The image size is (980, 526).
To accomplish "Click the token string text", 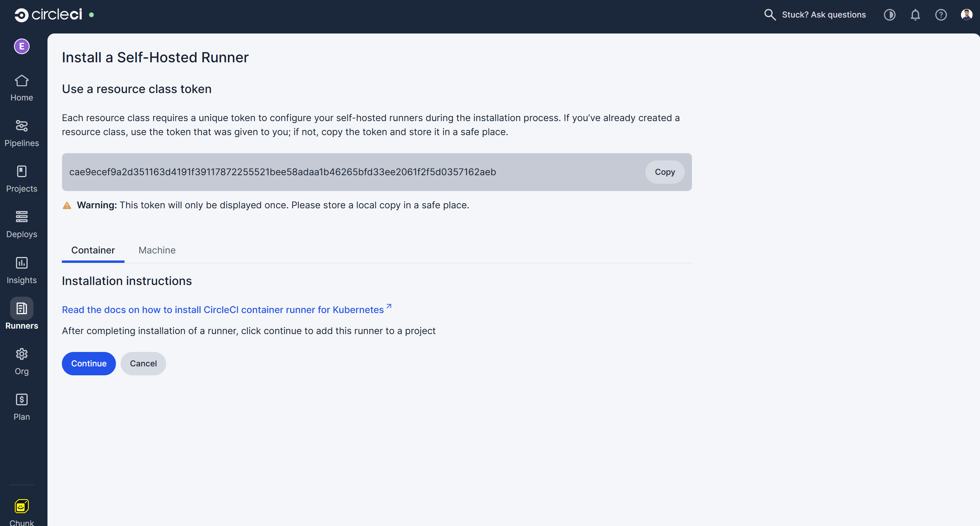I will pyautogui.click(x=282, y=172).
